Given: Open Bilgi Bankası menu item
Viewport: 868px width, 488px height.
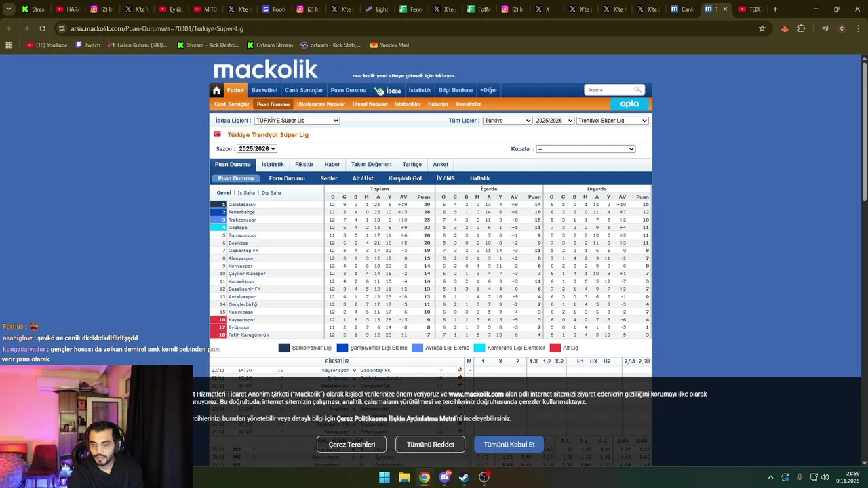Looking at the screenshot, I should coord(456,90).
